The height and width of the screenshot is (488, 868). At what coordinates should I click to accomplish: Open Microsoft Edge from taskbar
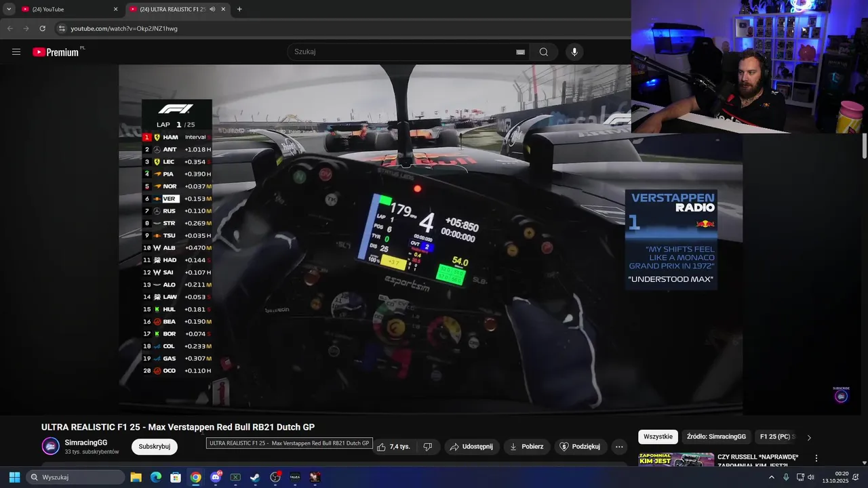[155, 477]
